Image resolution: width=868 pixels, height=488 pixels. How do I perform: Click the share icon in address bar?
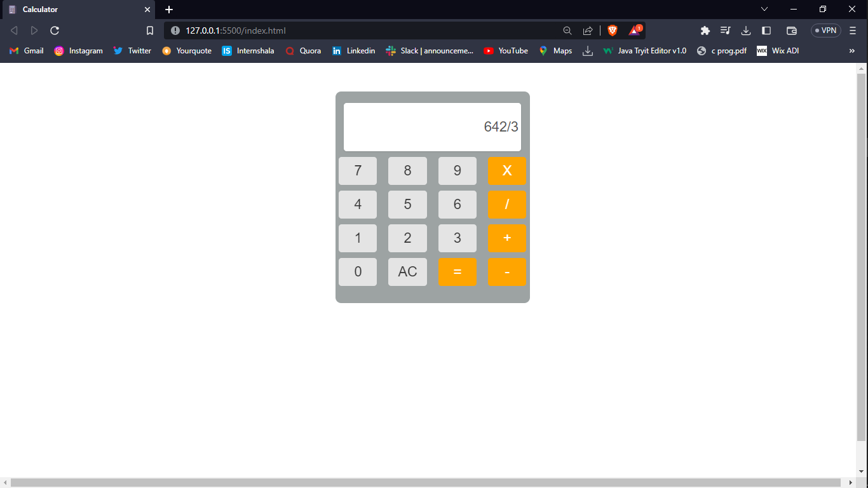(588, 30)
